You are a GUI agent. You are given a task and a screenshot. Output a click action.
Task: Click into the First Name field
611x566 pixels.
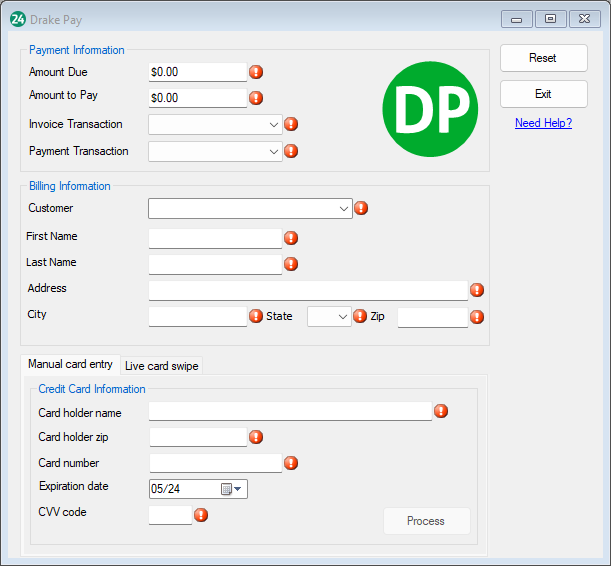pos(215,238)
